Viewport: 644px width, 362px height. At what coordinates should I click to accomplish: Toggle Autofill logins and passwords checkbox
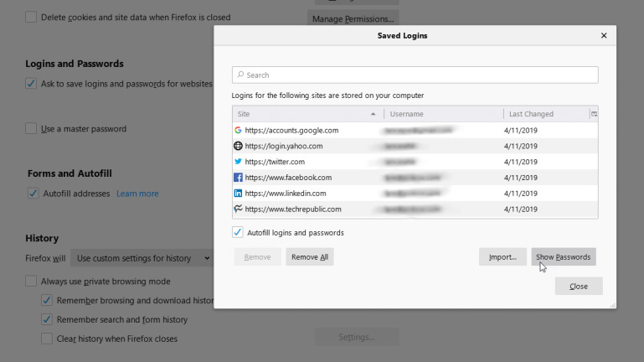pyautogui.click(x=237, y=232)
